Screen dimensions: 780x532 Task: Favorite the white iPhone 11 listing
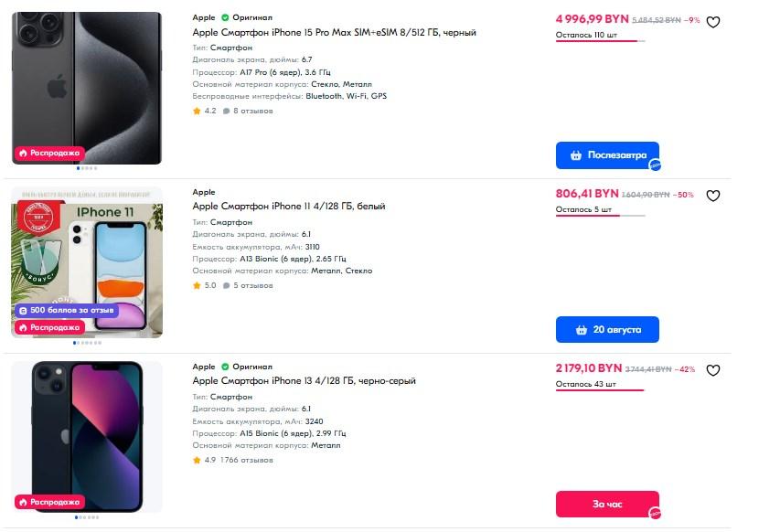pos(713,196)
